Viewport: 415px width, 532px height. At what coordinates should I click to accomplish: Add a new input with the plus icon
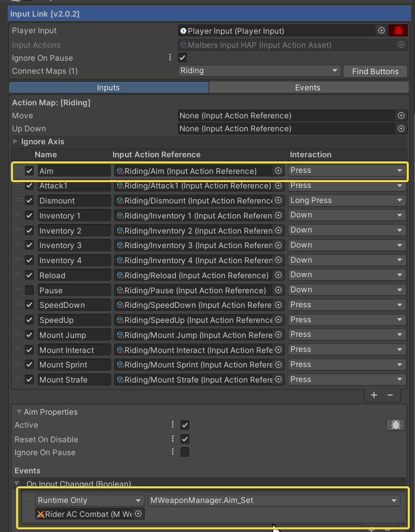click(x=374, y=395)
